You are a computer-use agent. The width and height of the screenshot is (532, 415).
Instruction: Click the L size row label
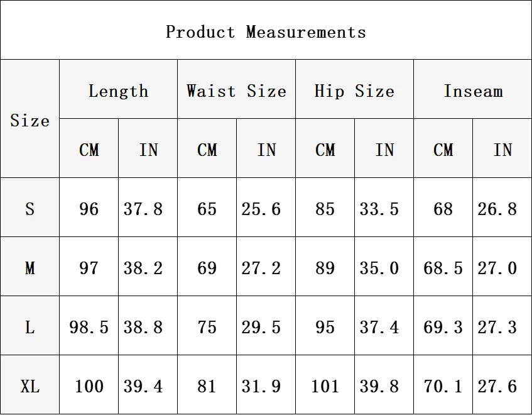coord(30,327)
